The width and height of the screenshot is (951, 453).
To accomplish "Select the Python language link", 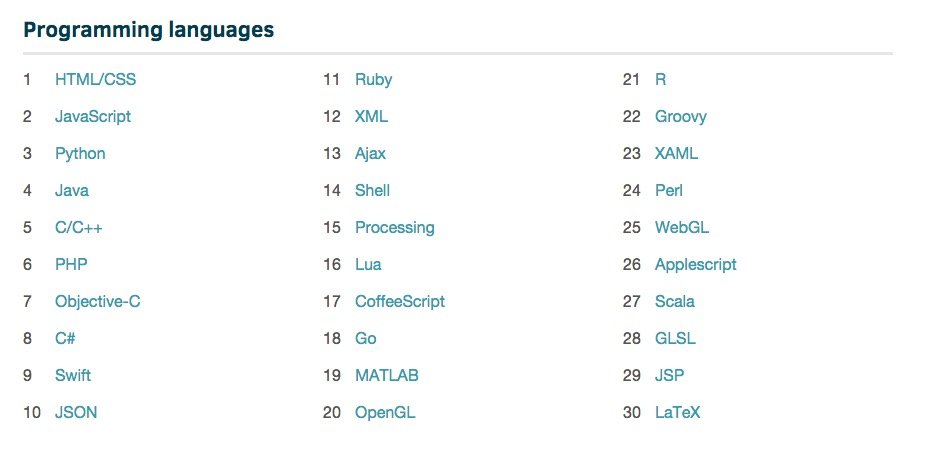I will (x=80, y=153).
